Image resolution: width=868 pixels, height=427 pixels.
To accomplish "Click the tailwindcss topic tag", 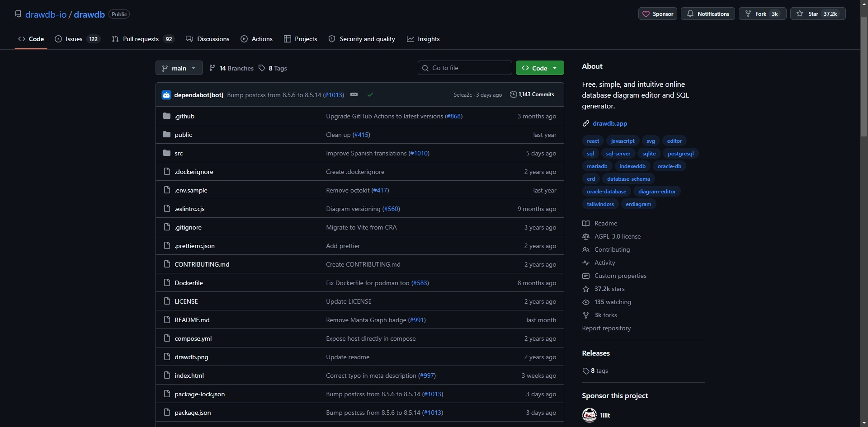I will (600, 204).
